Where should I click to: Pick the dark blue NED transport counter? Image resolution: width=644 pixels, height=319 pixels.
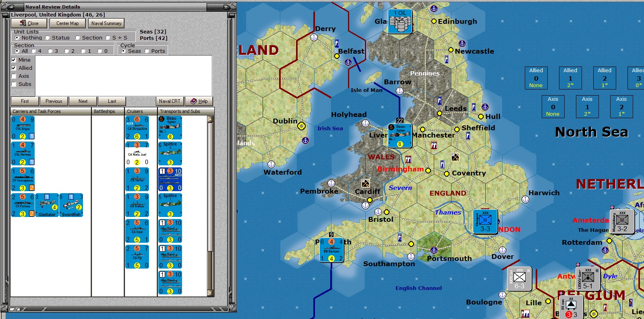point(170,179)
